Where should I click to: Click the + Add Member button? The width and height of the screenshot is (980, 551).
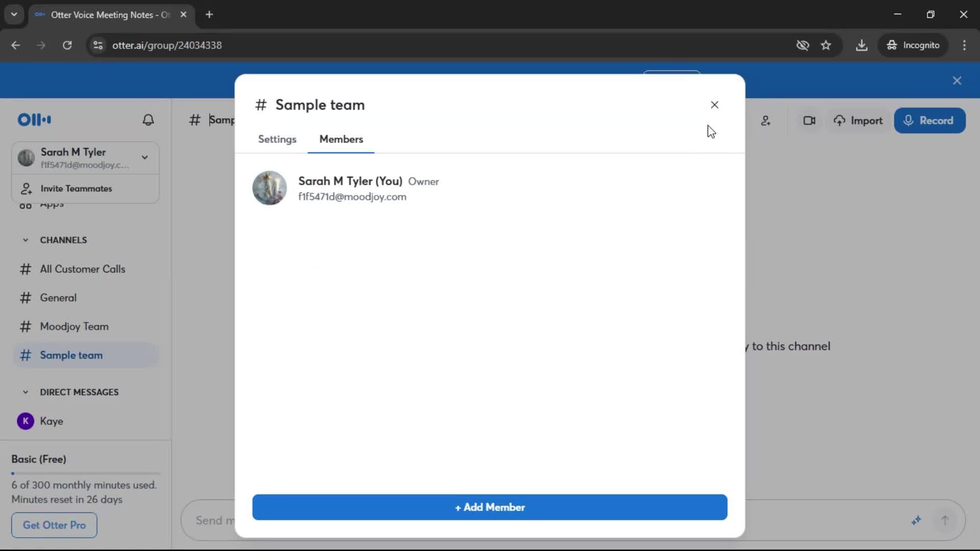489,507
